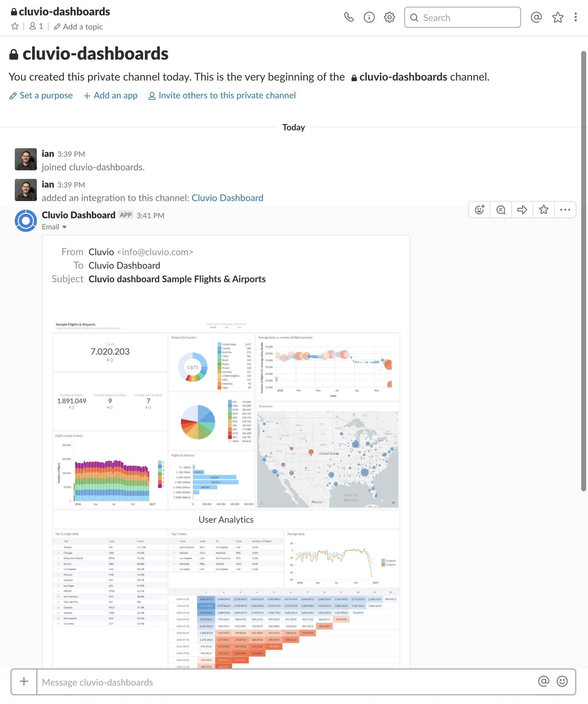This screenshot has height=704, width=588.
Task: Click Add an app link
Action: click(x=111, y=96)
